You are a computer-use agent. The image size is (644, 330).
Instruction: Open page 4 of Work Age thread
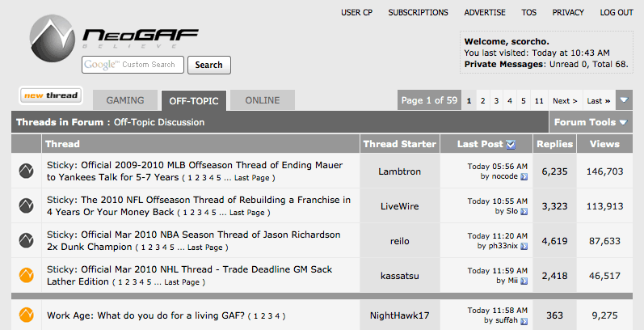click(277, 316)
